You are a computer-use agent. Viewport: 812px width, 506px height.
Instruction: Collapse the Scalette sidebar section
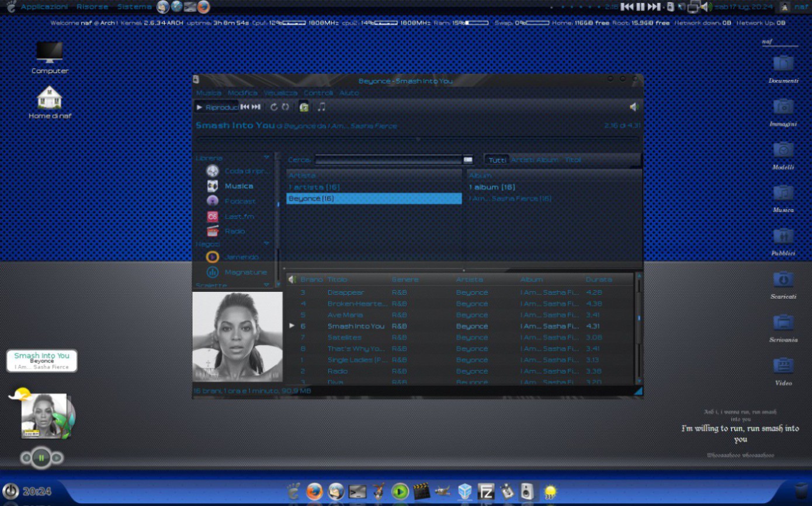pos(266,285)
